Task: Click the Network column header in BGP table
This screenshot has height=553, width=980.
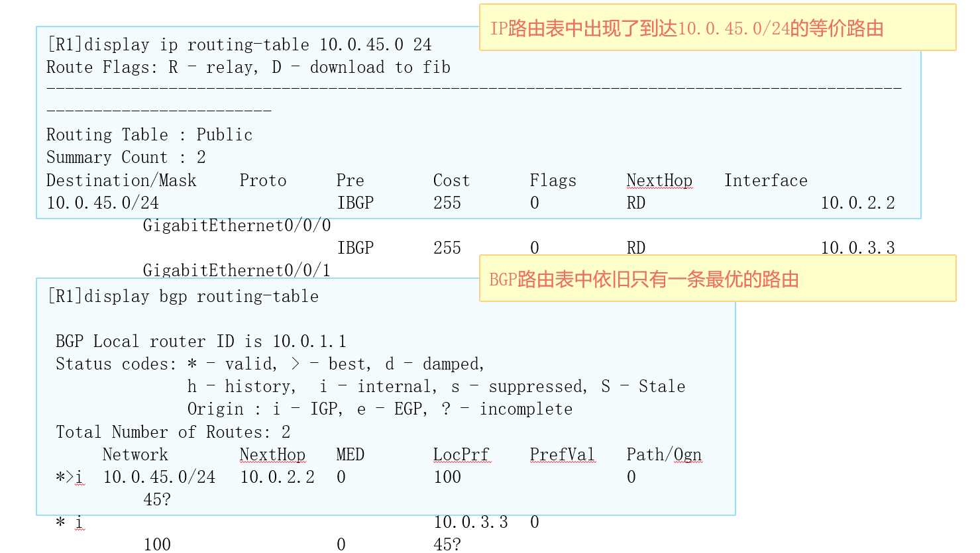Action: (135, 455)
